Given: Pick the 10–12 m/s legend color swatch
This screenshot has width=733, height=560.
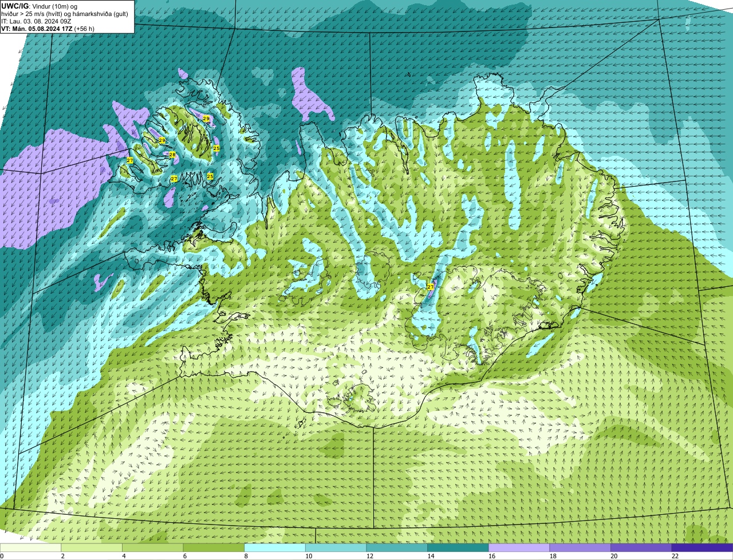Looking at the screenshot, I should pos(336,547).
